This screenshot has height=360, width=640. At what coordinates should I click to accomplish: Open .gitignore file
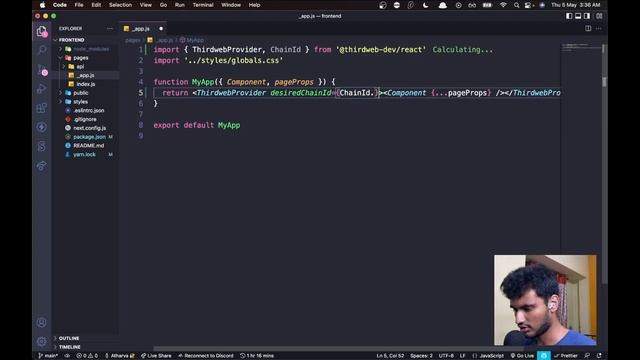(x=86, y=119)
